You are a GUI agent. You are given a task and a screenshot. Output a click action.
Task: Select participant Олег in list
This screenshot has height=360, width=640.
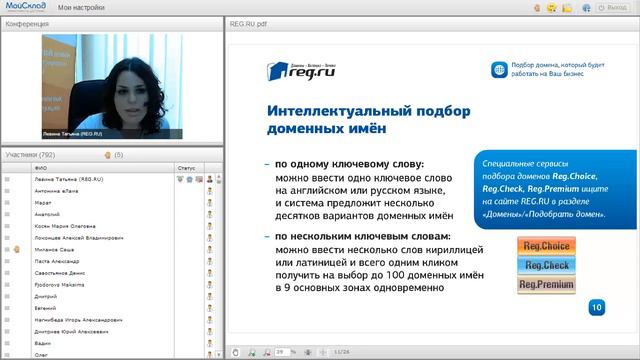41,355
